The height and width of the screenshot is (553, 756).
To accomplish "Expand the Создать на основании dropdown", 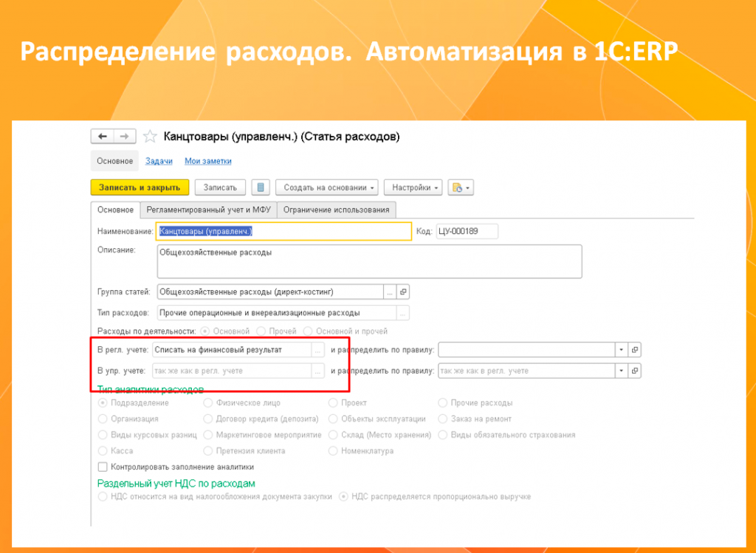I will (x=327, y=188).
